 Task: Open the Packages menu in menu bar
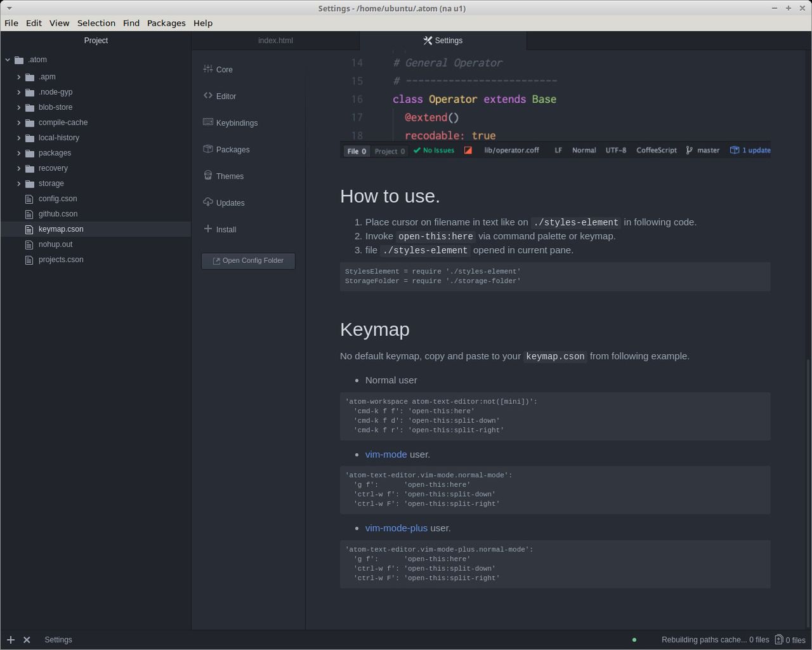click(166, 23)
